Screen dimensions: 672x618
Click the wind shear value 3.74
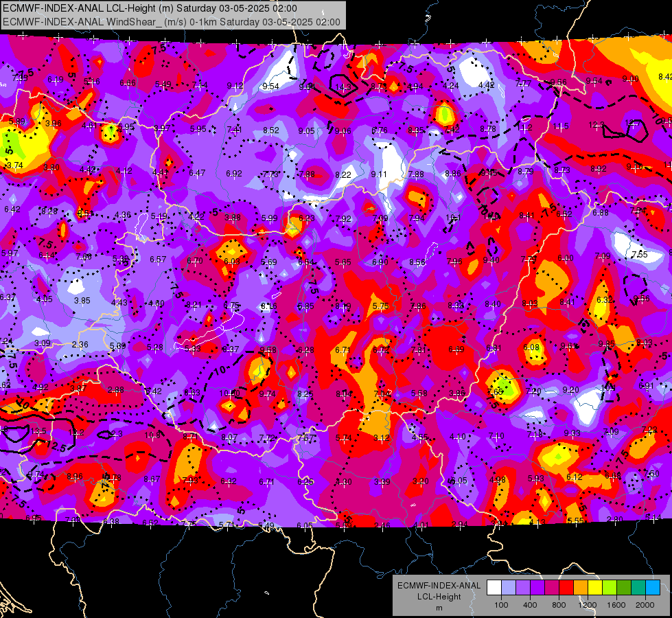pos(15,165)
